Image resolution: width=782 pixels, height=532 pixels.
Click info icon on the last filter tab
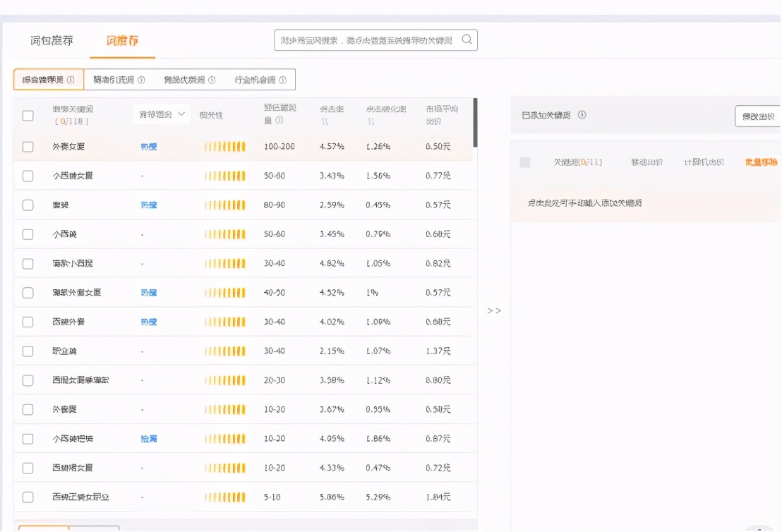pos(282,80)
